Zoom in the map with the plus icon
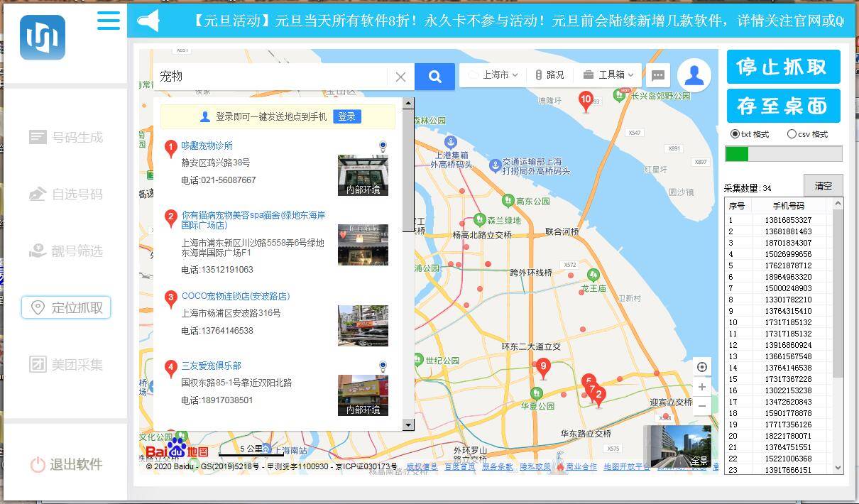Screen dimensions: 859x504 pyautogui.click(x=702, y=387)
